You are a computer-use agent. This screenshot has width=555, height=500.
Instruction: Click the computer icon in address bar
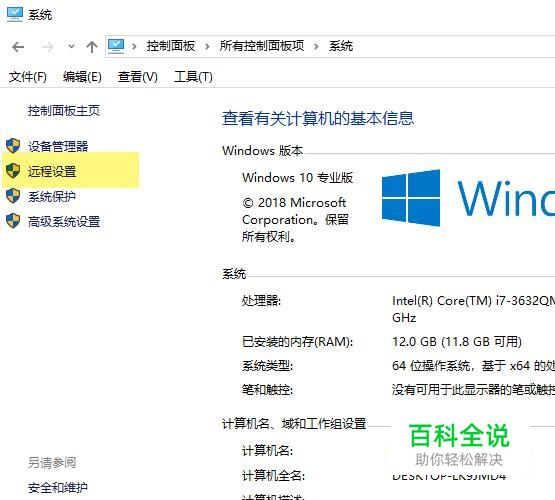(x=116, y=46)
